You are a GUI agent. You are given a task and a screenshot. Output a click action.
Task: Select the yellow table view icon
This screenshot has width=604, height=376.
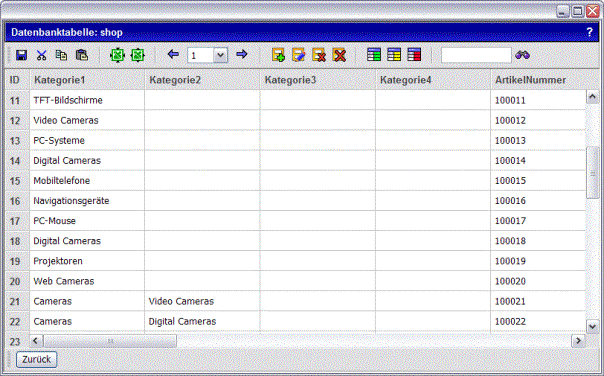(394, 55)
